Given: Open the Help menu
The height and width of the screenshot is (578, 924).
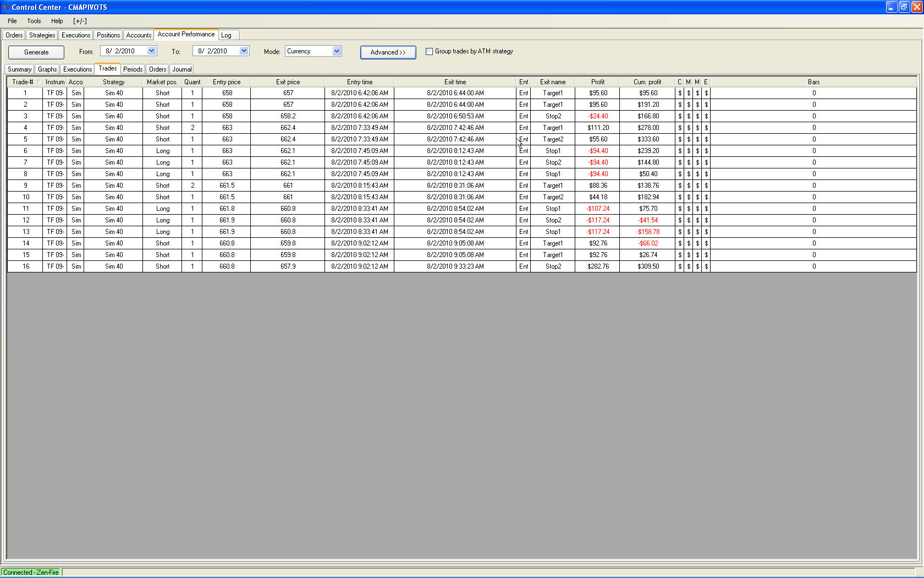Looking at the screenshot, I should click(57, 21).
